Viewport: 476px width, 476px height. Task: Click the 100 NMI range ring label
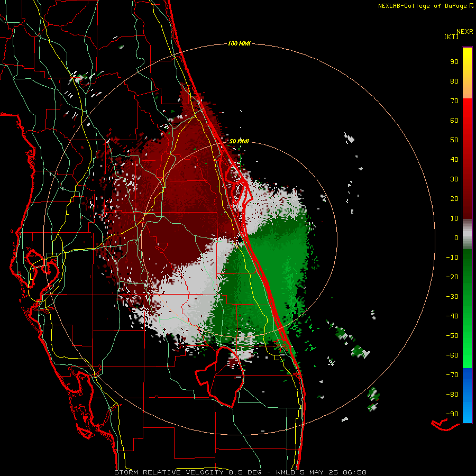(x=239, y=44)
